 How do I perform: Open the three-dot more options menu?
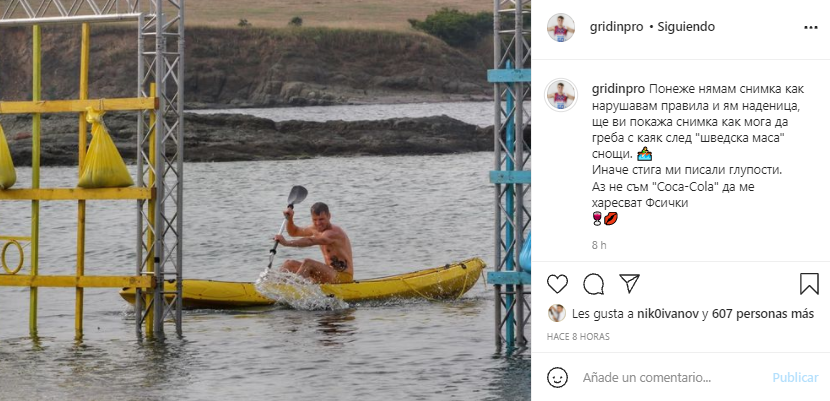810,28
